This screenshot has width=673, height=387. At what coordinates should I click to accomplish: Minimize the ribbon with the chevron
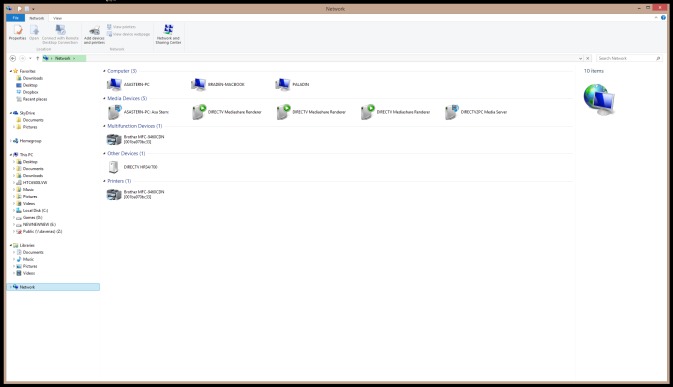[656, 18]
